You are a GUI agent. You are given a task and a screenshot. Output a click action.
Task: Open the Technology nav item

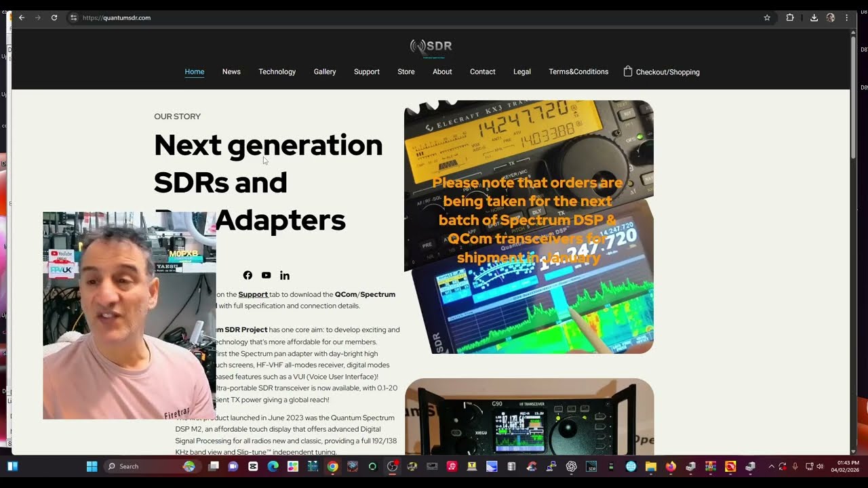[x=277, y=72]
